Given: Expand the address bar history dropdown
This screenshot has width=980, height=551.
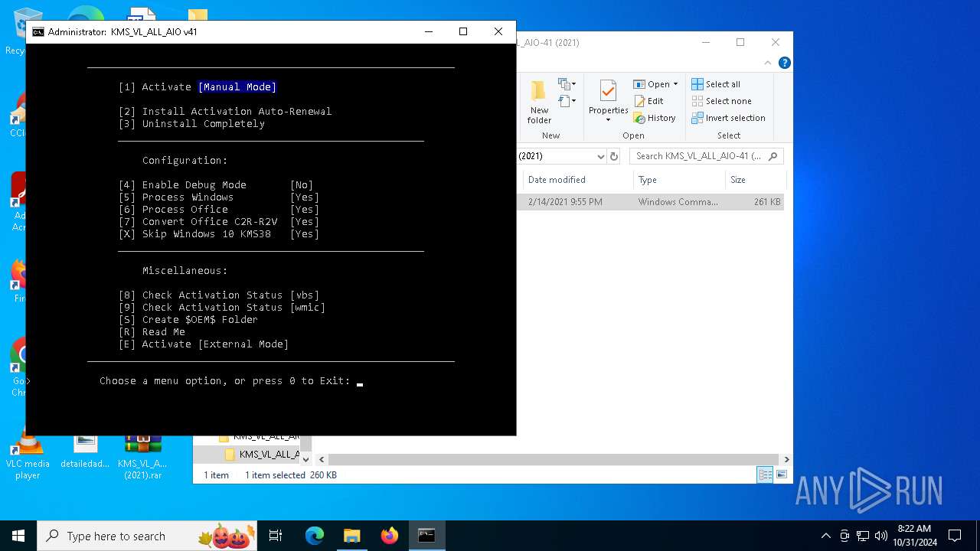Looking at the screenshot, I should click(x=600, y=156).
